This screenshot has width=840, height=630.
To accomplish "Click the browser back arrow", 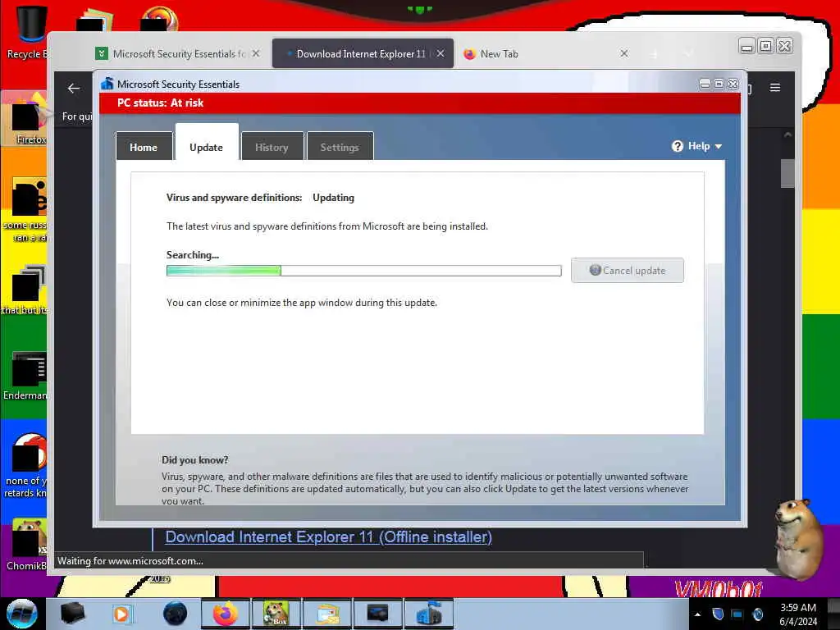I will point(74,89).
